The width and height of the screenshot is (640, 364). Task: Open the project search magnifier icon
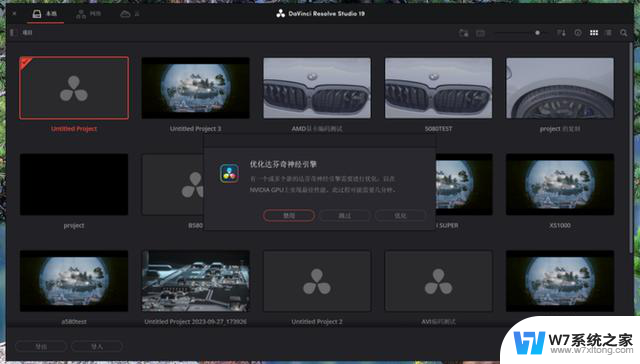pos(623,33)
